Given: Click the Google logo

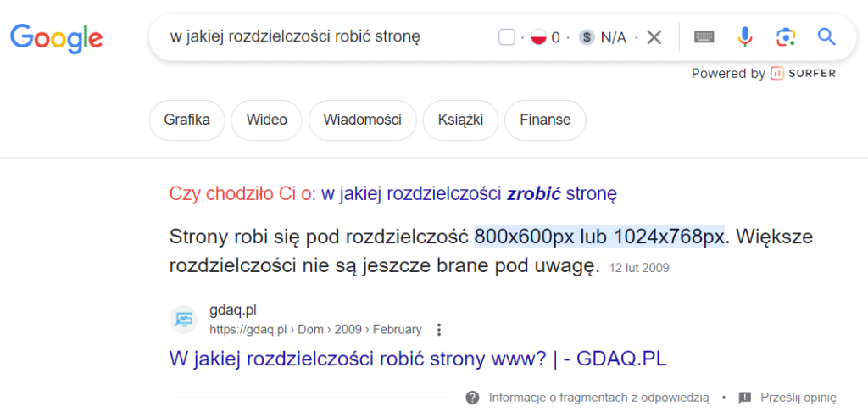Looking at the screenshot, I should [56, 37].
